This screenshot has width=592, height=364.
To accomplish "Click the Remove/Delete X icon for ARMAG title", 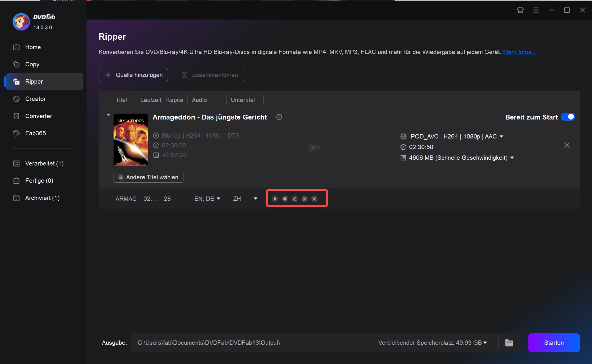I will [315, 199].
